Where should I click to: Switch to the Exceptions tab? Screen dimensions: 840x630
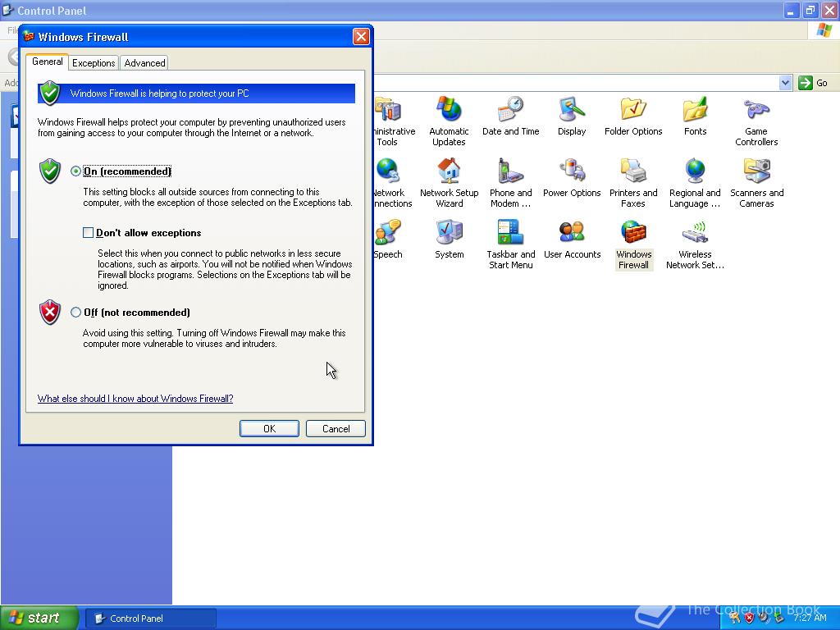[x=94, y=63]
